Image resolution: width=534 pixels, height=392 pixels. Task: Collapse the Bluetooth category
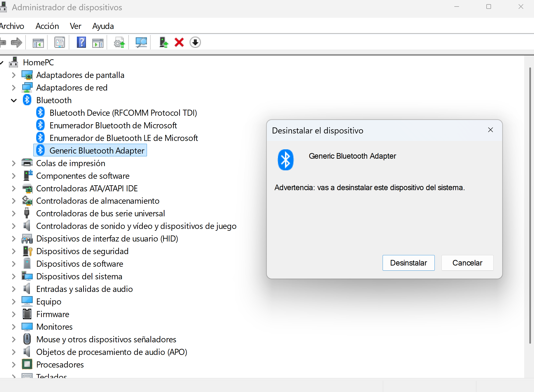[14, 100]
